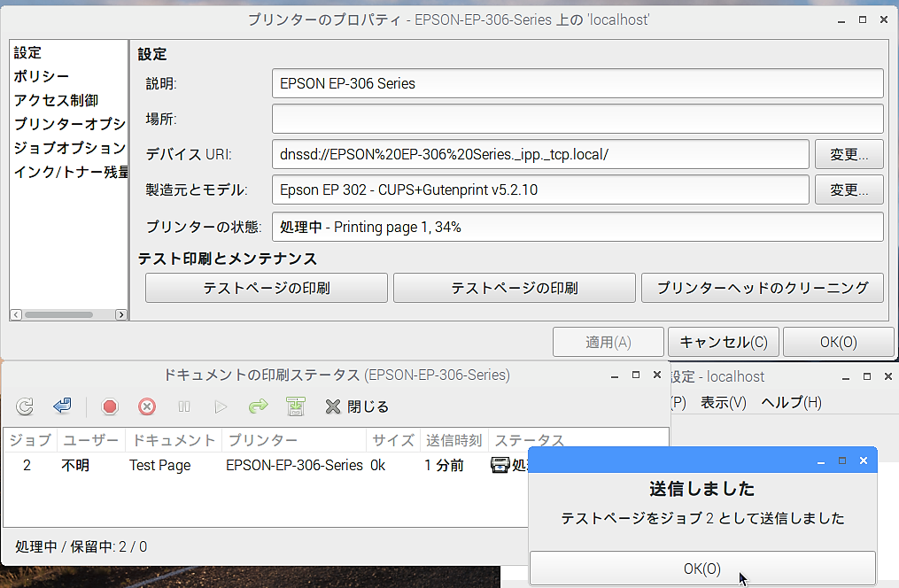
Task: Click the 製造元とモデル field
Action: tap(540, 190)
